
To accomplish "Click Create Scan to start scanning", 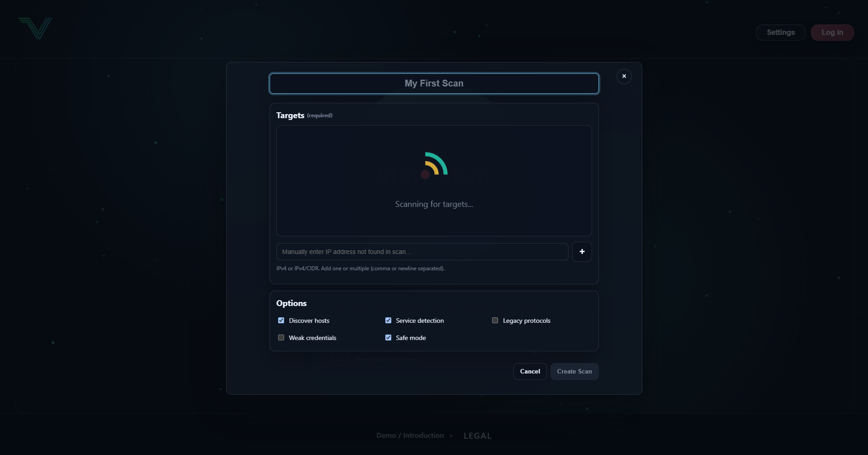I will pyautogui.click(x=574, y=371).
